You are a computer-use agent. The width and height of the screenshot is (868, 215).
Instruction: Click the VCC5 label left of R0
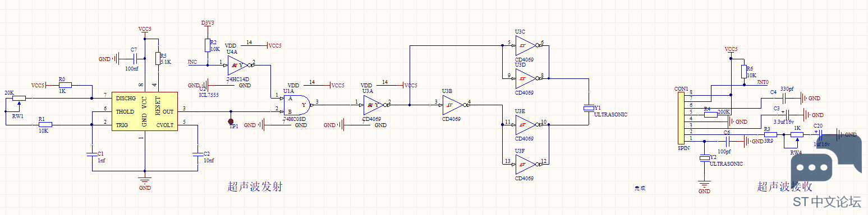tap(38, 85)
